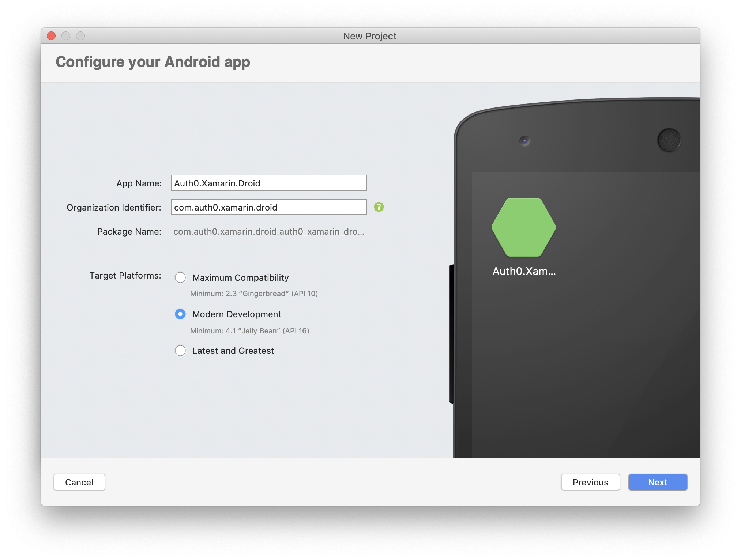Screen dimensions: 741x560
Task: Click the phone front camera lens
Action: tap(524, 141)
